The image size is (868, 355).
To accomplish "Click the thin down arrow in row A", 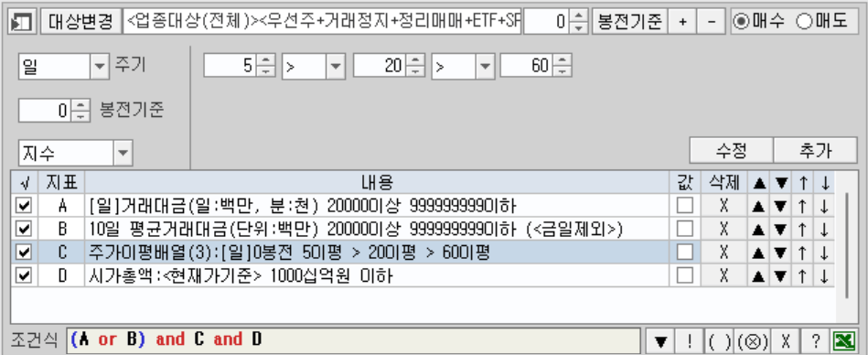I will (x=824, y=206).
